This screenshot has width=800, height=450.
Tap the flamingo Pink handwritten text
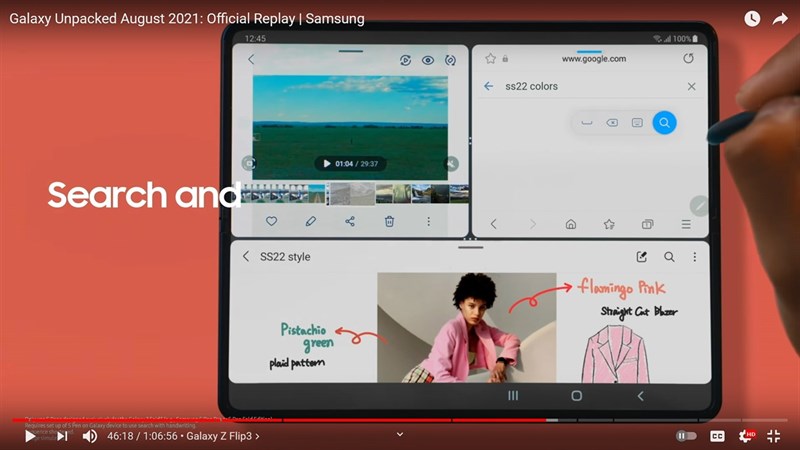(622, 288)
